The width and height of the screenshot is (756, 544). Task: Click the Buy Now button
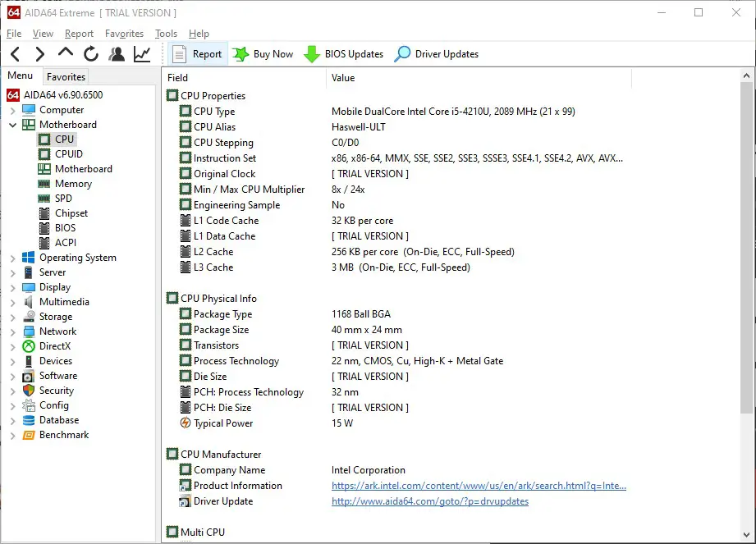click(263, 54)
